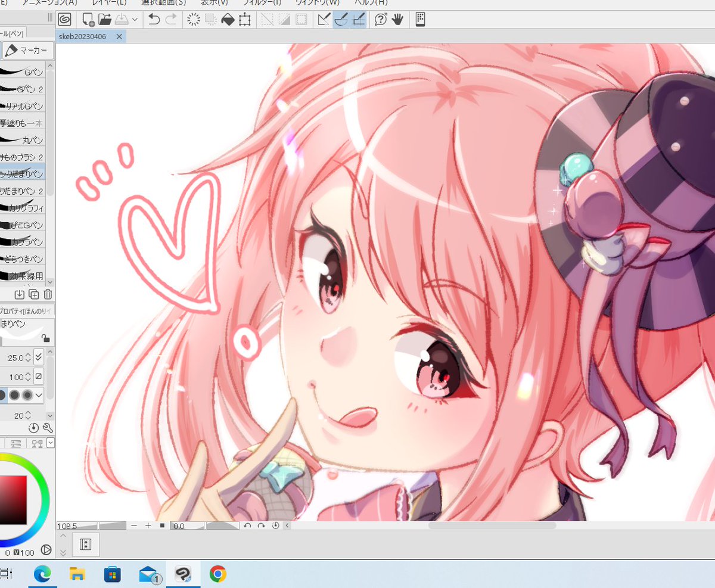This screenshot has height=588, width=715.
Task: Open the 表示(V) menu
Action: (x=214, y=2)
